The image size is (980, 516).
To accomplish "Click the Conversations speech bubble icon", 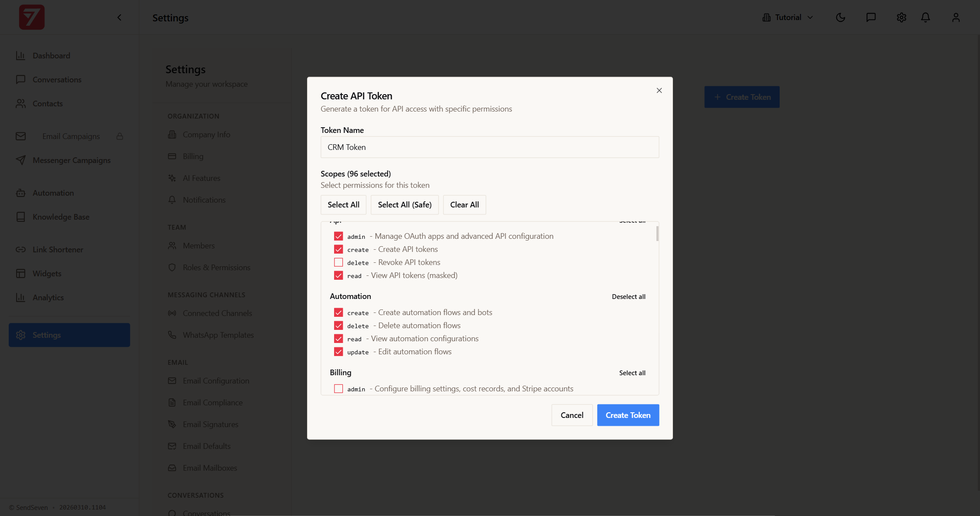I will coord(20,80).
